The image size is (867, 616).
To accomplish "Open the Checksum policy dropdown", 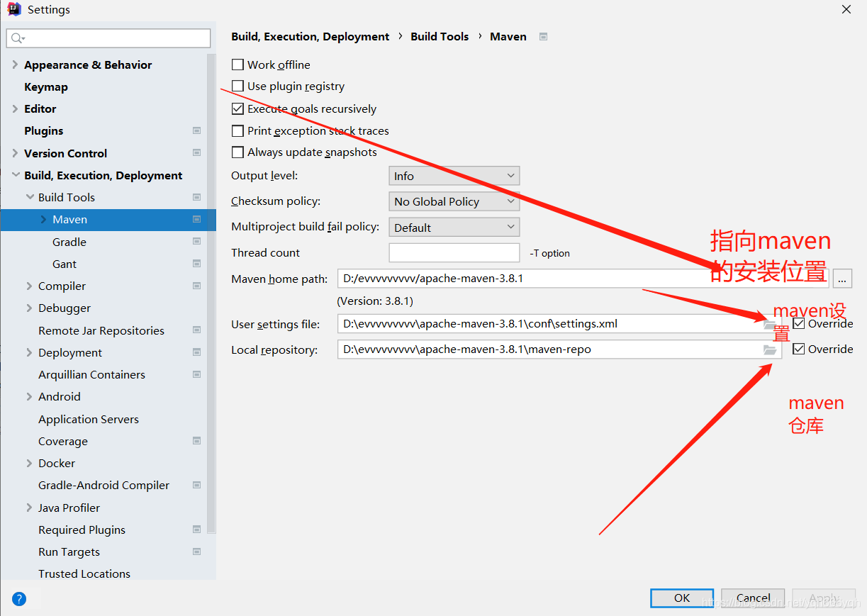I will point(454,201).
